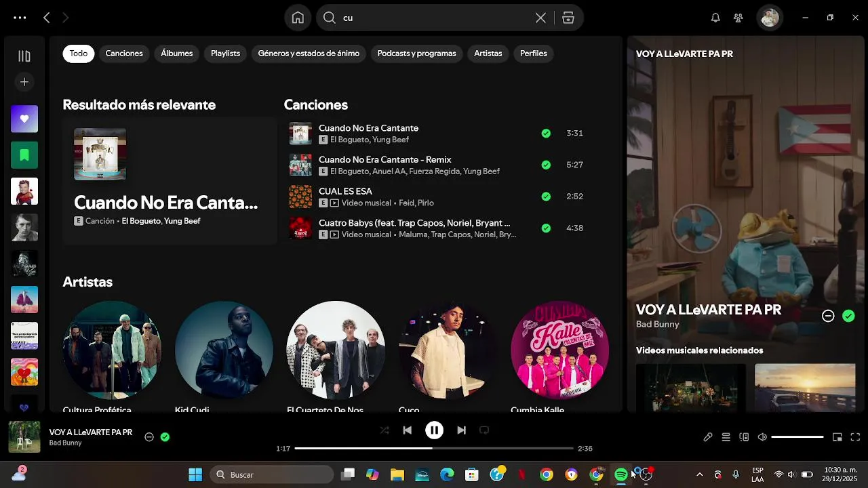Open the Cuando No Era Cantante top result card
This screenshot has width=868, height=488.
[x=170, y=180]
